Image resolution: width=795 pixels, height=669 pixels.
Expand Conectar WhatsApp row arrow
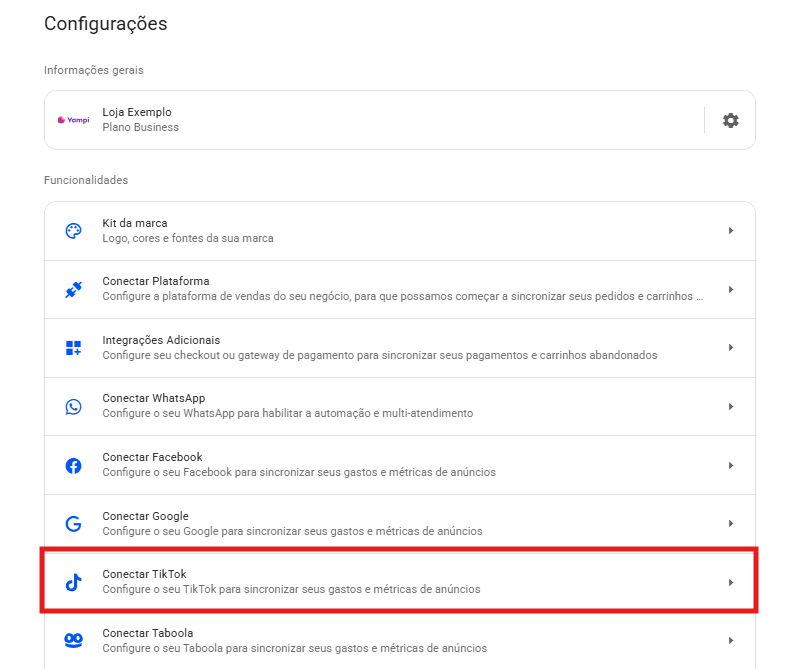point(731,406)
